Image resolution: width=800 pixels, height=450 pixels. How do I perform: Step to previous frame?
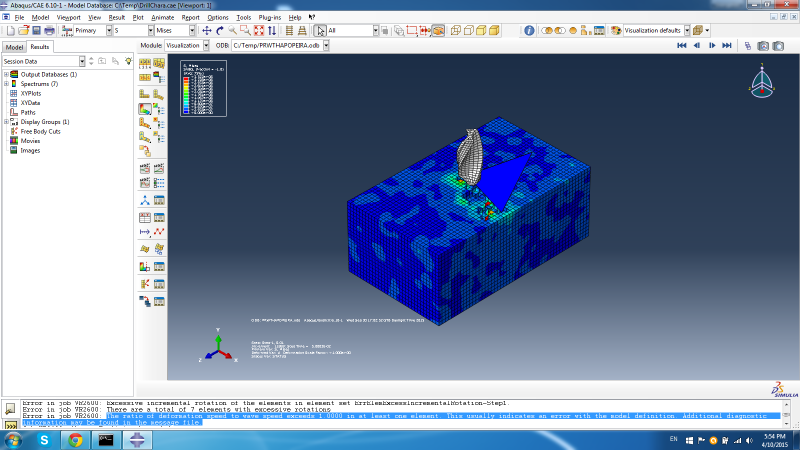tap(696, 45)
